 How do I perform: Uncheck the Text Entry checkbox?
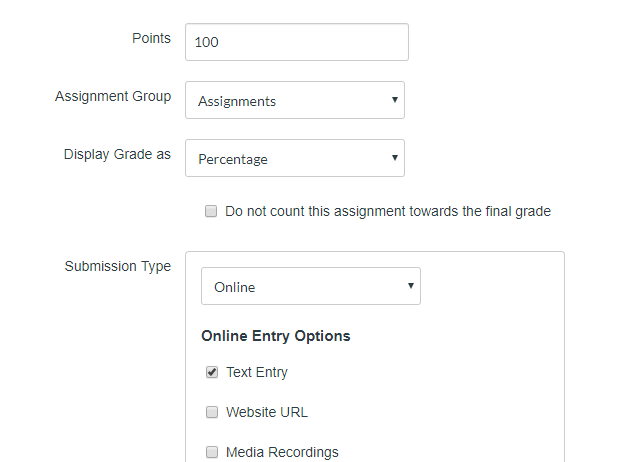[212, 372]
